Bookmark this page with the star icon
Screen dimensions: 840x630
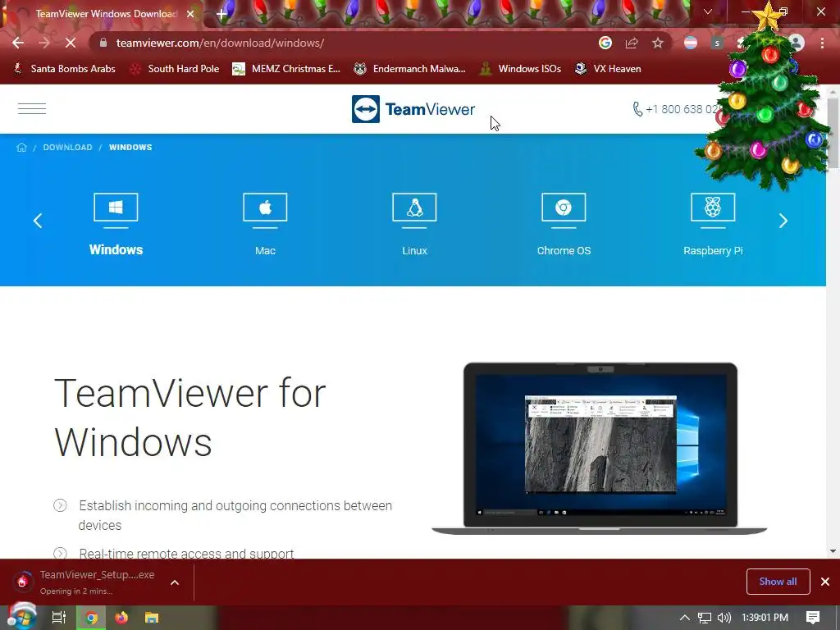[x=658, y=43]
